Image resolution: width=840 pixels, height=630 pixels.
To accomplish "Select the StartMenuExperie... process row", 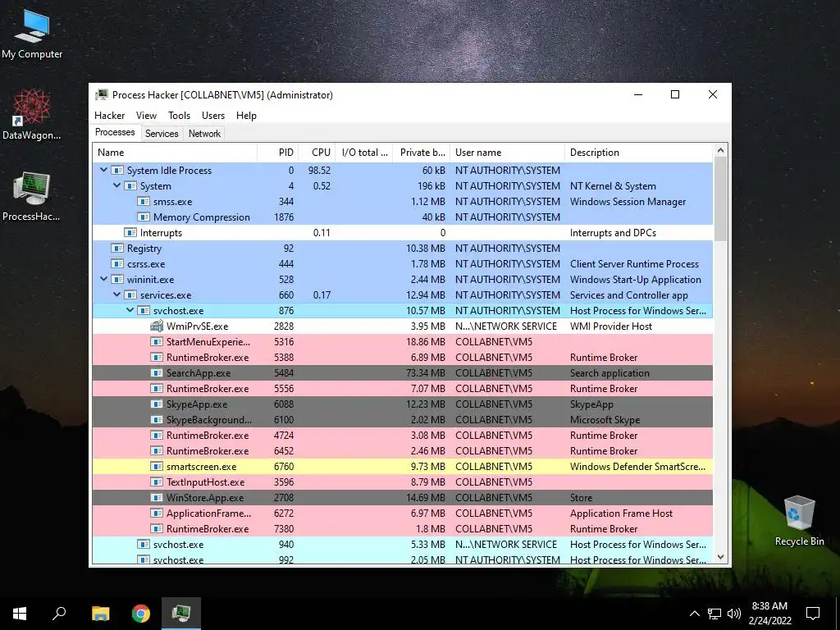I will pyautogui.click(x=403, y=342).
